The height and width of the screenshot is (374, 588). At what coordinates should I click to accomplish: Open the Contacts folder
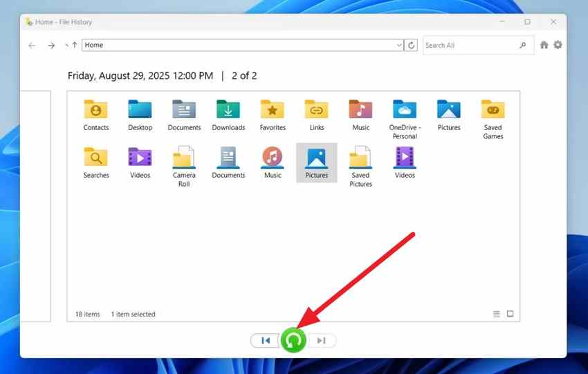click(x=96, y=115)
